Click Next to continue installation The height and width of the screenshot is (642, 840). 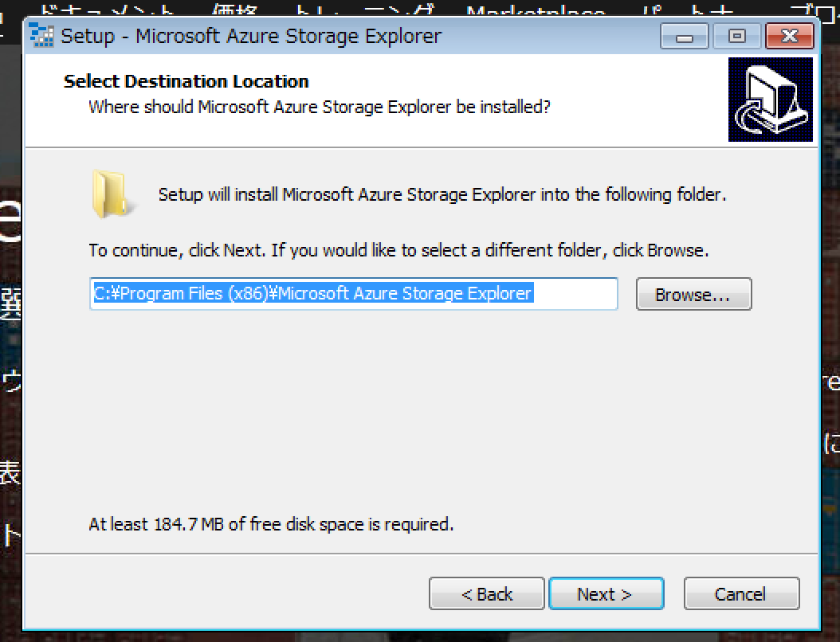[606, 593]
